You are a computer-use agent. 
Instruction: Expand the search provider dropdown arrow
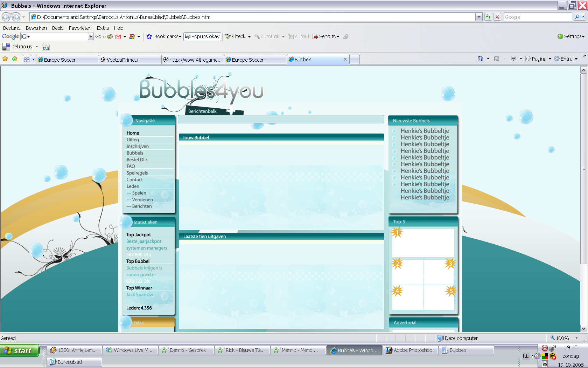583,17
